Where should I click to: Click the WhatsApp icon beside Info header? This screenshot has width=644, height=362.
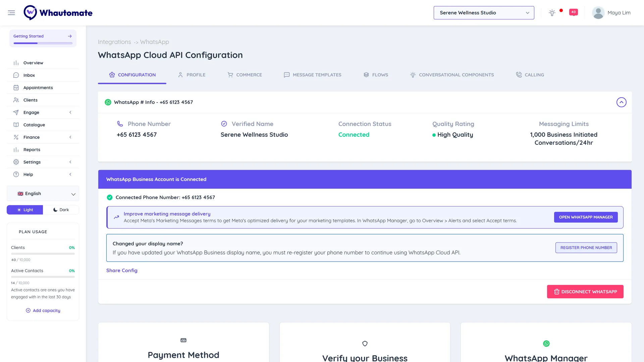[x=108, y=102]
